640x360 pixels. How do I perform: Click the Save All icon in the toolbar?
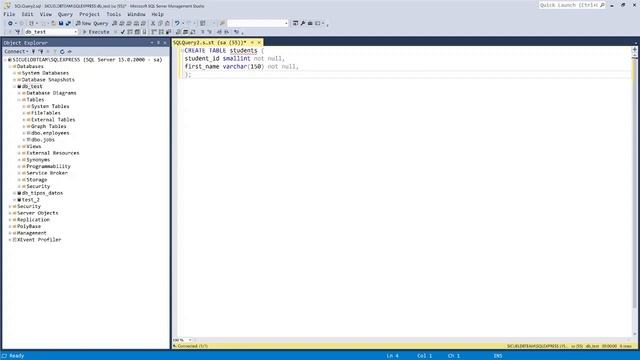(68, 23)
